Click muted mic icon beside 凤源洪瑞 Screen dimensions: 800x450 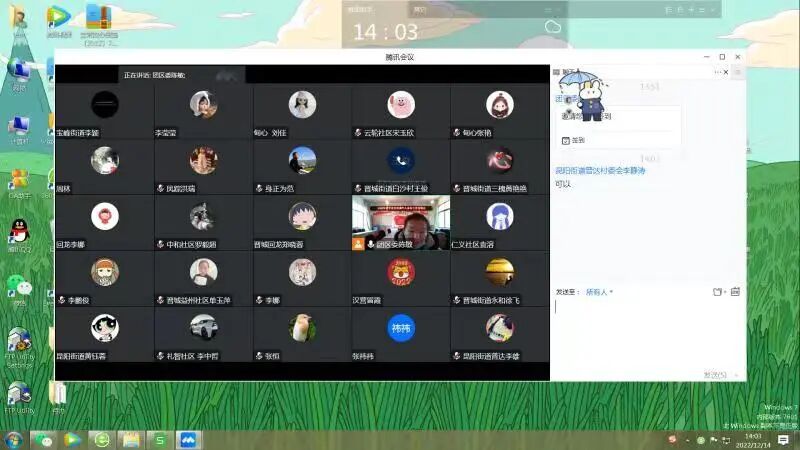[161, 188]
